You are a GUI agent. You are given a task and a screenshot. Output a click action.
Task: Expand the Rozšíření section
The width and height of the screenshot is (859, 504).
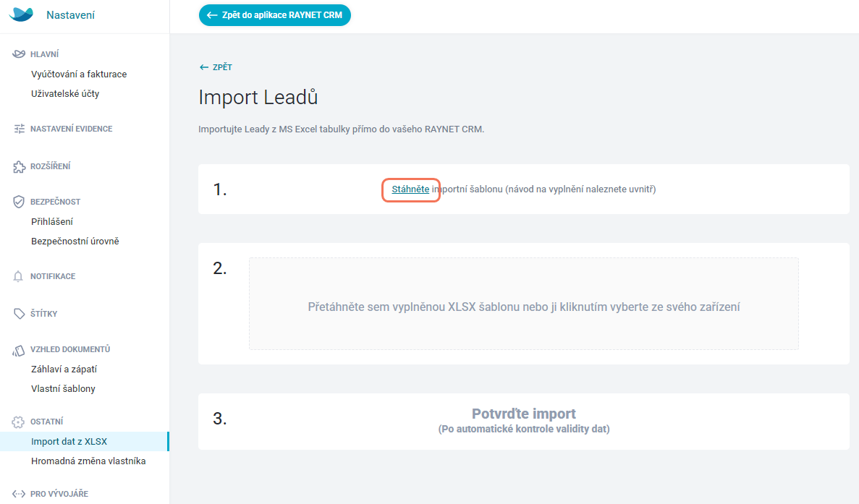(51, 166)
